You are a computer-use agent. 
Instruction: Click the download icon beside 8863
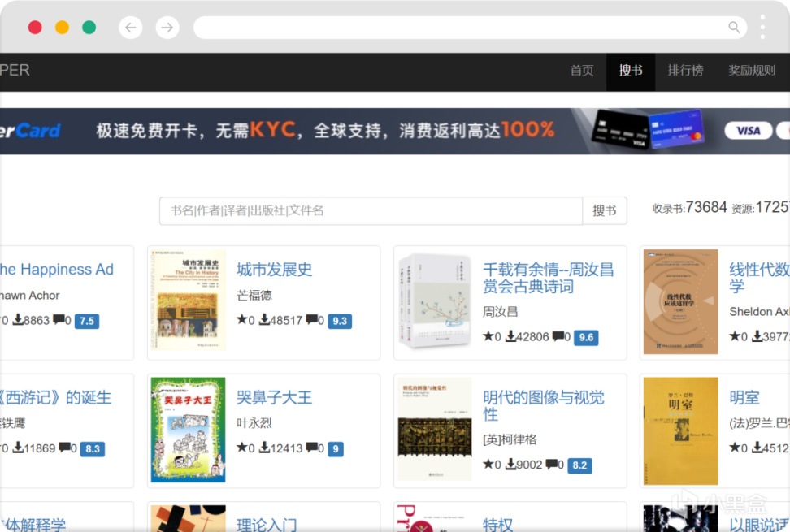pos(18,319)
